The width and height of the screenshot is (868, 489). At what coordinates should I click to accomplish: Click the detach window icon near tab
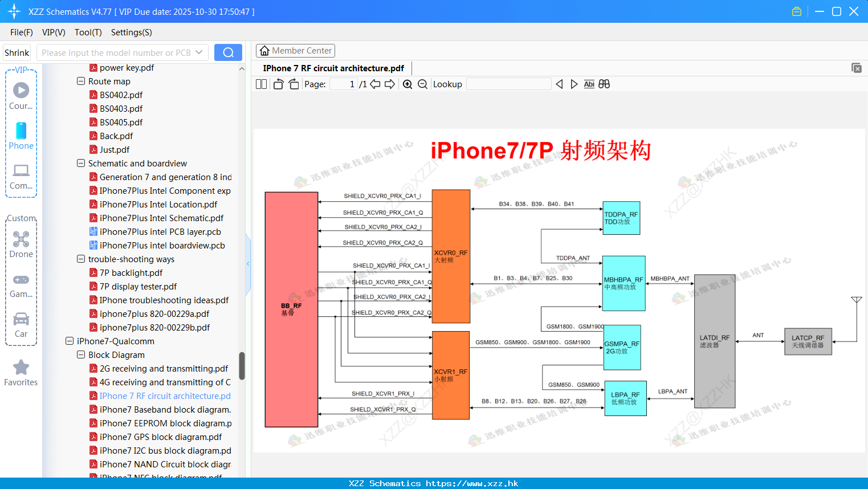(857, 68)
